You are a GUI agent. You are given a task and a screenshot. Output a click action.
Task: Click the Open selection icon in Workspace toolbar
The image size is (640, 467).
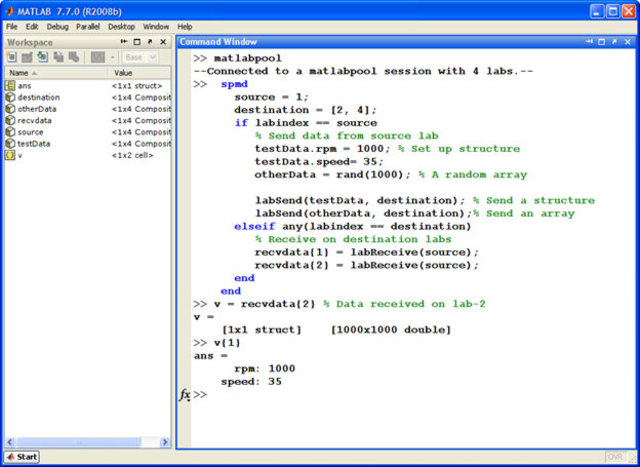coord(27,57)
